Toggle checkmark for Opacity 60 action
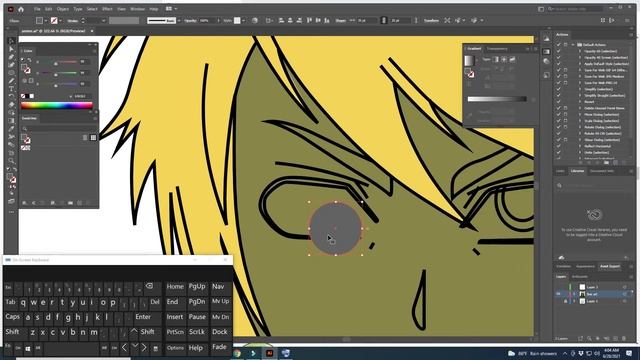Image resolution: width=640 pixels, height=360 pixels. (x=558, y=51)
